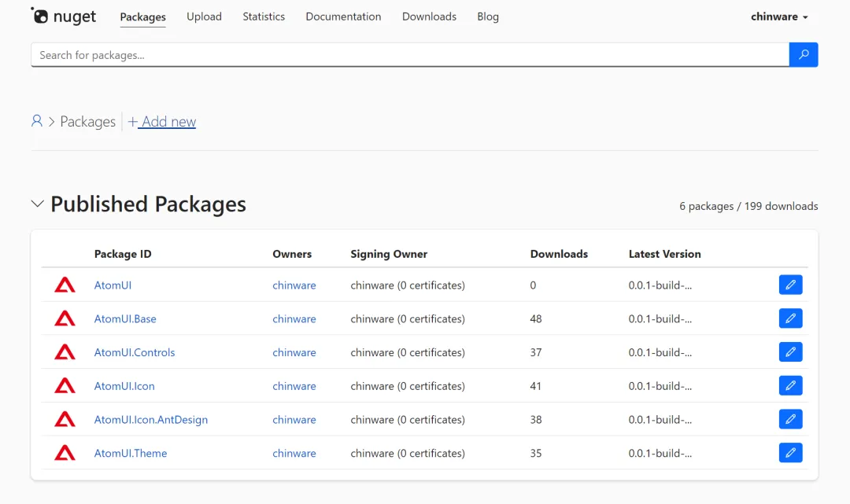Image resolution: width=850 pixels, height=504 pixels.
Task: Focus the Search for packages field
Action: pos(410,55)
